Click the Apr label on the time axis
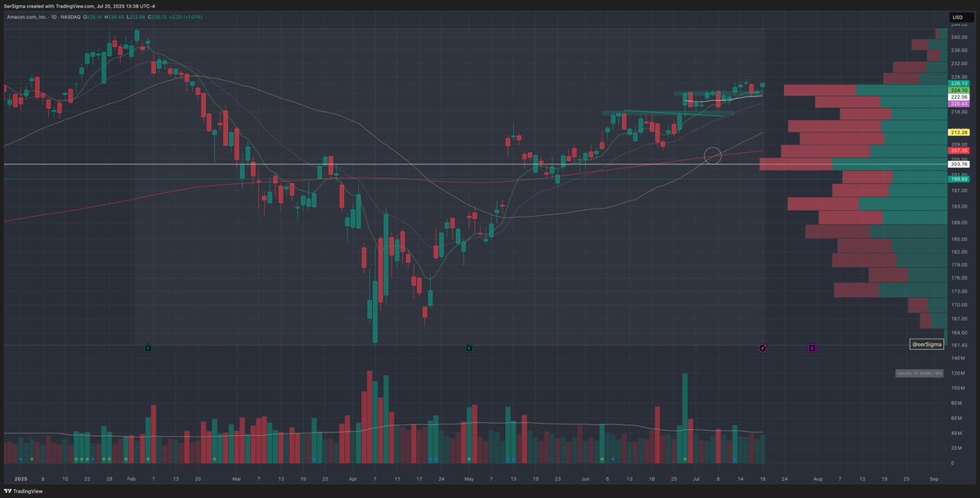Screen dimensions: 980x498 point(353,478)
